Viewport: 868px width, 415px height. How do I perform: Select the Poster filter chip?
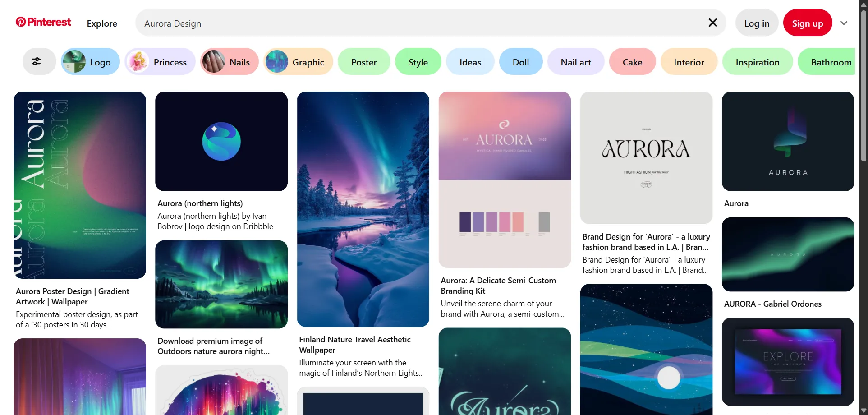364,61
